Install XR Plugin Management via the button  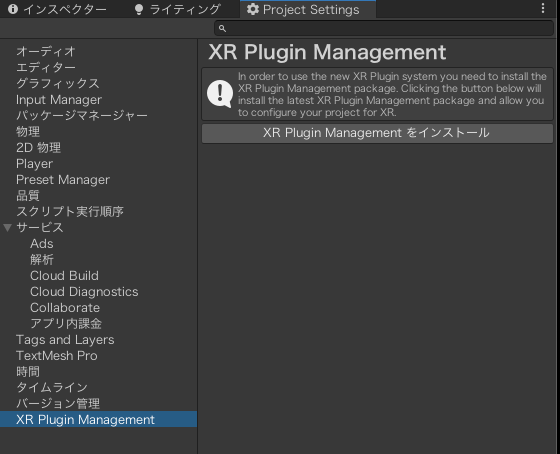point(377,133)
